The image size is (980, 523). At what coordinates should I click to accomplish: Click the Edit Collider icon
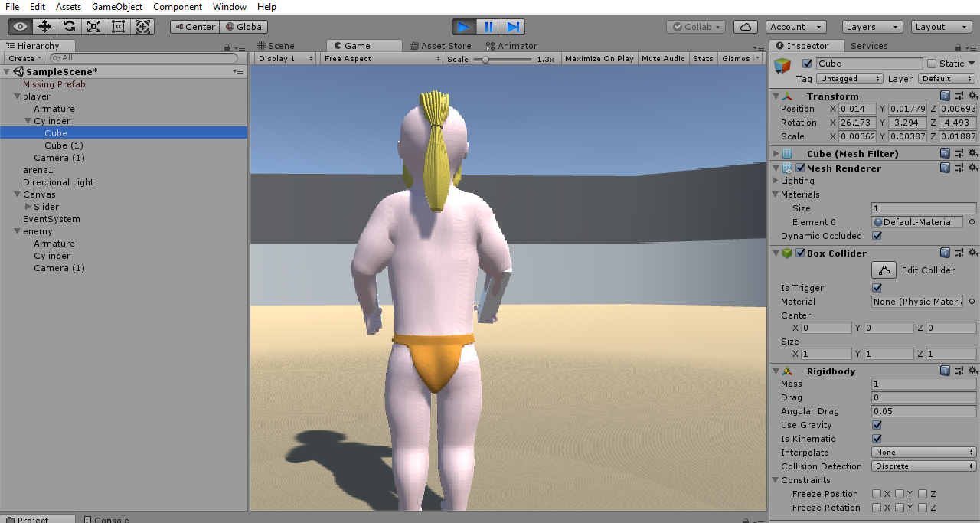(x=884, y=270)
